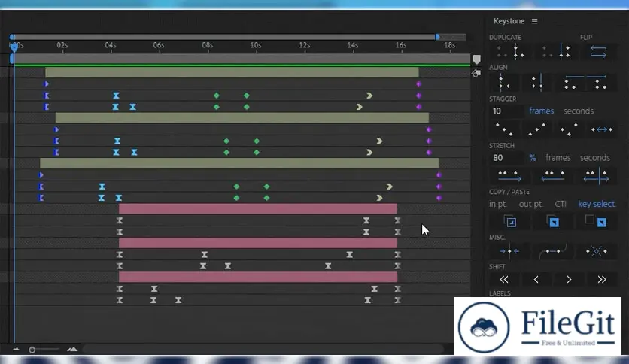Click the work area end handle near 17s
629x364 pixels.
(438, 37)
